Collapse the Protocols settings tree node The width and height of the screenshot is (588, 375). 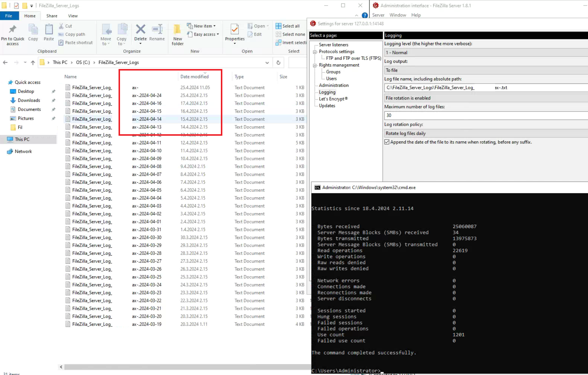(315, 52)
